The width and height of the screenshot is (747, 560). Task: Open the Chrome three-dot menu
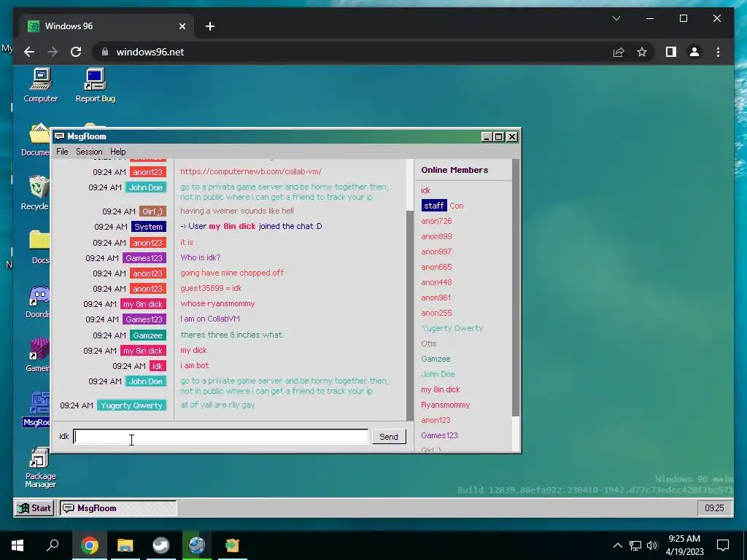pyautogui.click(x=718, y=52)
